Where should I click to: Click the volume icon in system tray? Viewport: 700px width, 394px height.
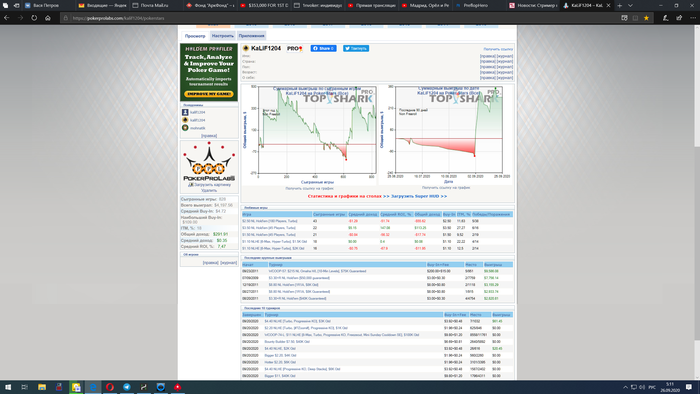coord(642,387)
